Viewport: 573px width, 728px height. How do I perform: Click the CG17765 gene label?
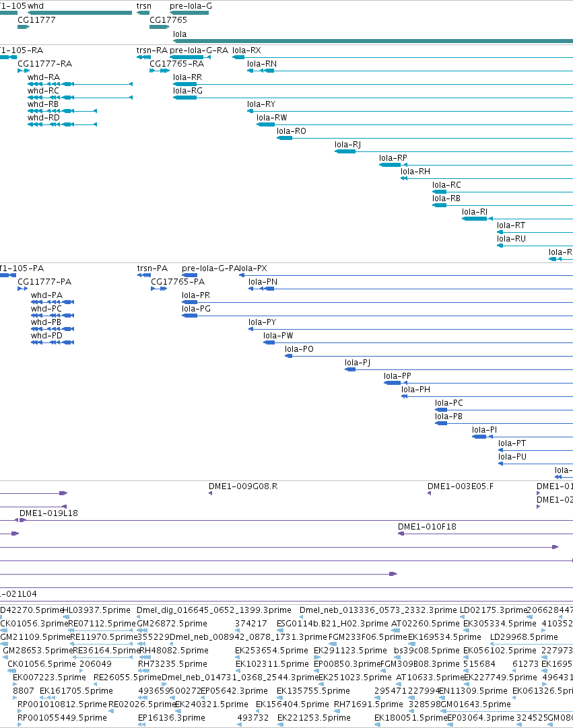click(168, 20)
